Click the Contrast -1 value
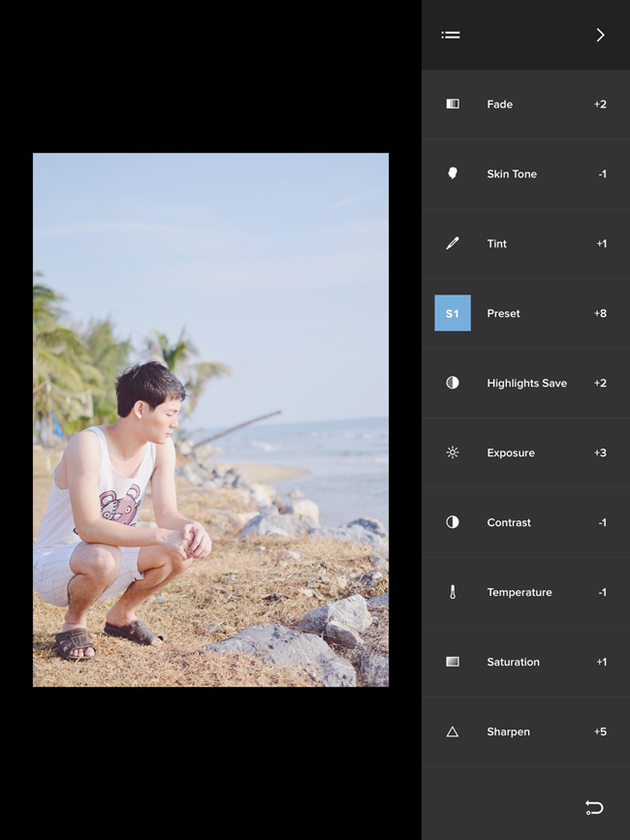Image resolution: width=630 pixels, height=840 pixels. pyautogui.click(x=603, y=523)
